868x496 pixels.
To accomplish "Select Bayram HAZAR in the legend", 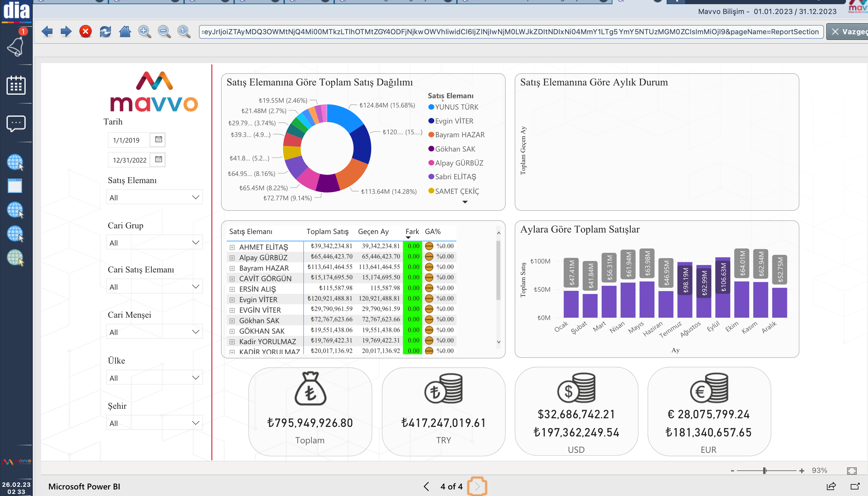I will coord(456,135).
